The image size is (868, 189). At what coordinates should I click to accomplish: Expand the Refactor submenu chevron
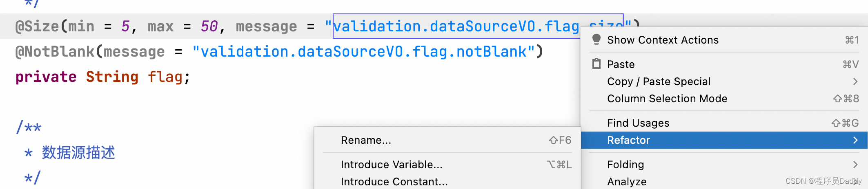[855, 140]
